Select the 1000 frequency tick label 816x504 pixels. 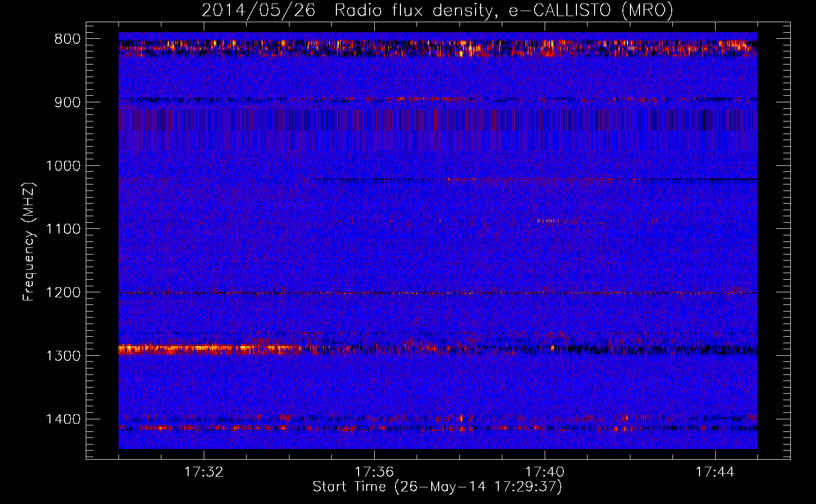pyautogui.click(x=64, y=166)
